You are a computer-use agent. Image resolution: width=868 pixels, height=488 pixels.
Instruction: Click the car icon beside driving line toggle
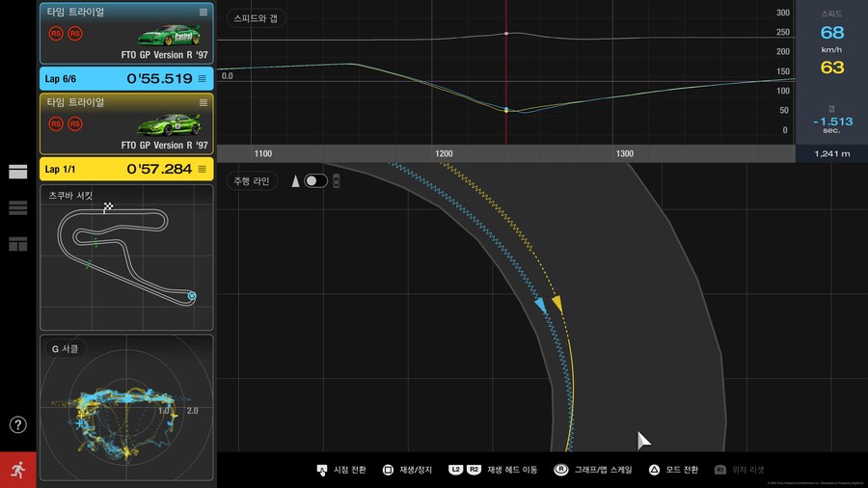(336, 181)
